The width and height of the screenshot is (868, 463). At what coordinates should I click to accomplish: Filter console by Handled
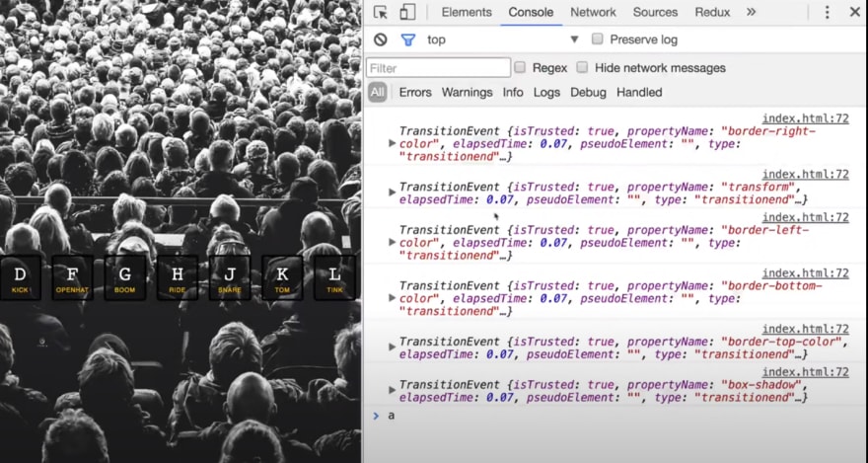tap(639, 93)
